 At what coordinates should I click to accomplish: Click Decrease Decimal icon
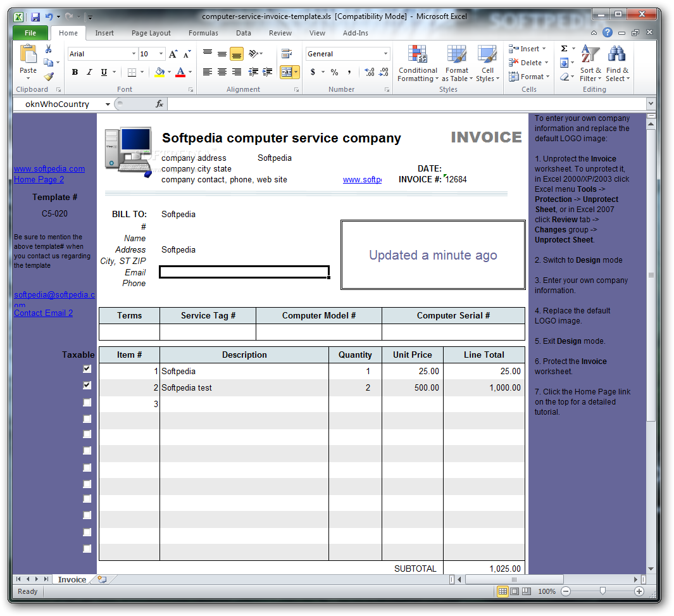click(x=384, y=72)
